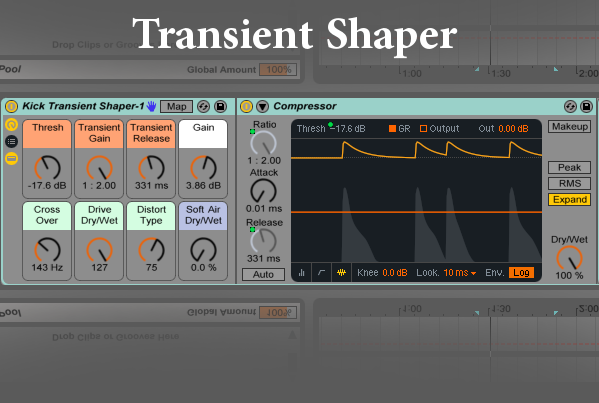Toggle the GR display checkbox

(x=392, y=129)
